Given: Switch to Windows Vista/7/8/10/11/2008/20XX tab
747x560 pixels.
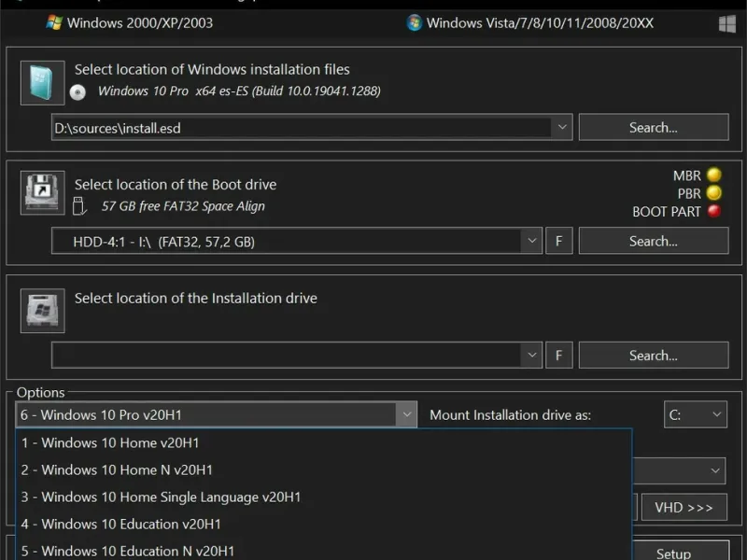Looking at the screenshot, I should click(x=529, y=22).
